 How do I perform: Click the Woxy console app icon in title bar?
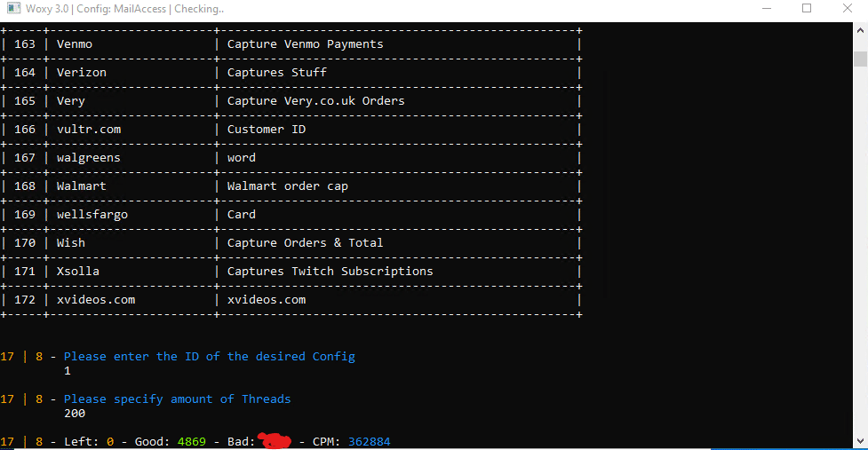[13, 8]
